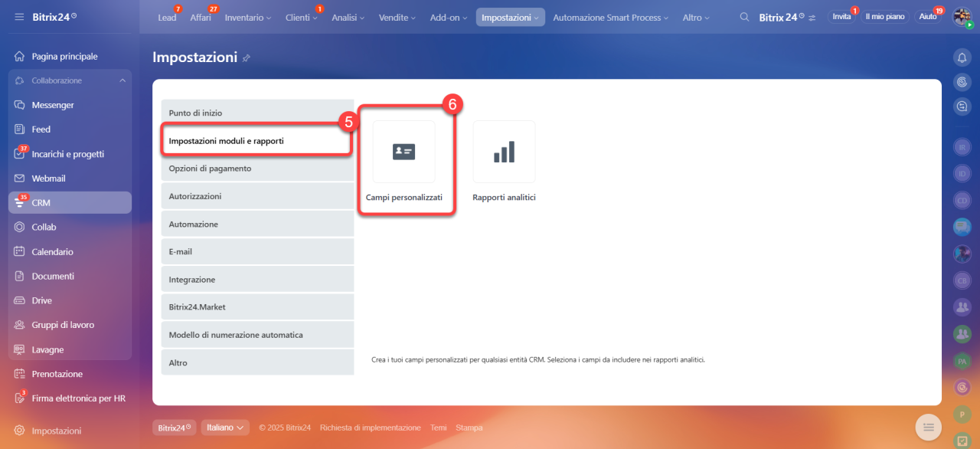Screen dimensions: 980x449
Task: Select Altro in settings list
Action: pyautogui.click(x=257, y=362)
